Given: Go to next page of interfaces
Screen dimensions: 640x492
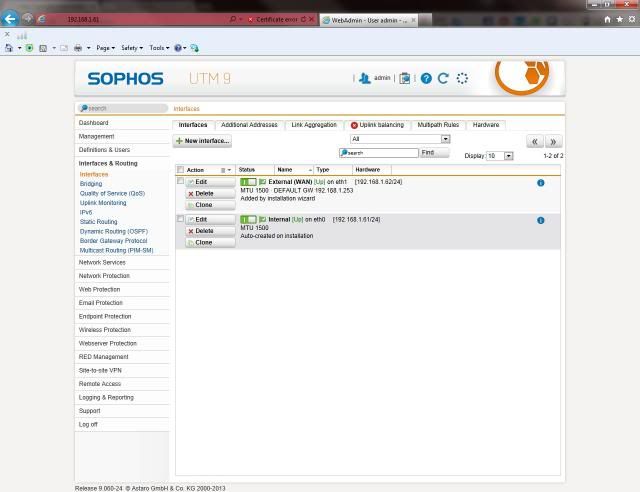Looking at the screenshot, I should tap(553, 141).
